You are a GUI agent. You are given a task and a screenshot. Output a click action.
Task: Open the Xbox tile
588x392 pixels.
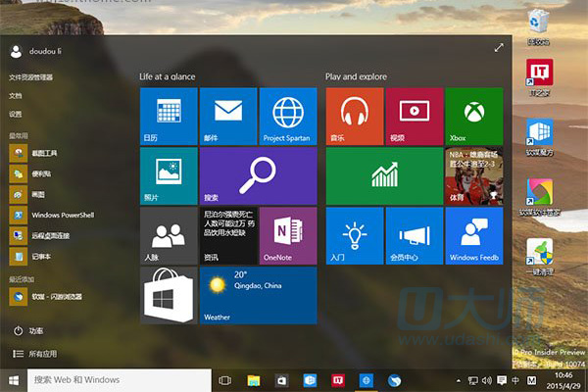[x=473, y=116]
